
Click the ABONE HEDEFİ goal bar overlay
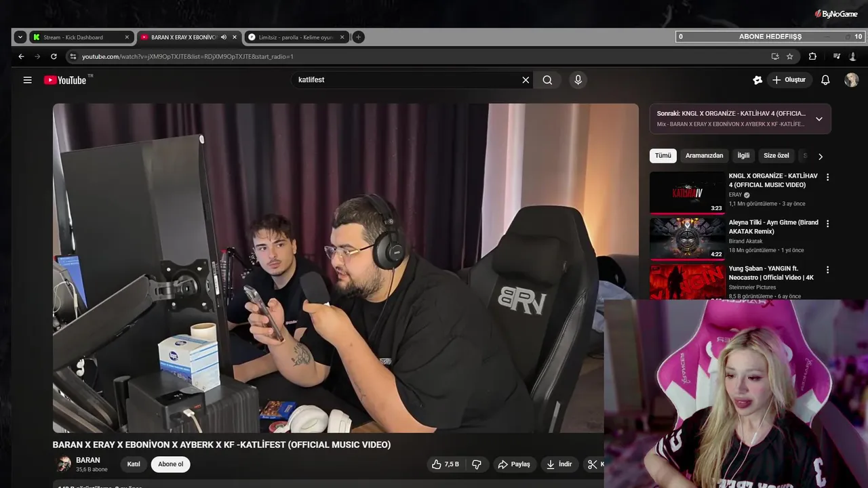[770, 37]
